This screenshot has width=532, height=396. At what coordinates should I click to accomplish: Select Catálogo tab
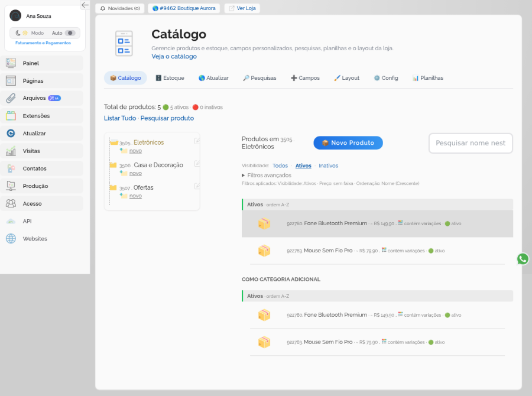click(125, 78)
